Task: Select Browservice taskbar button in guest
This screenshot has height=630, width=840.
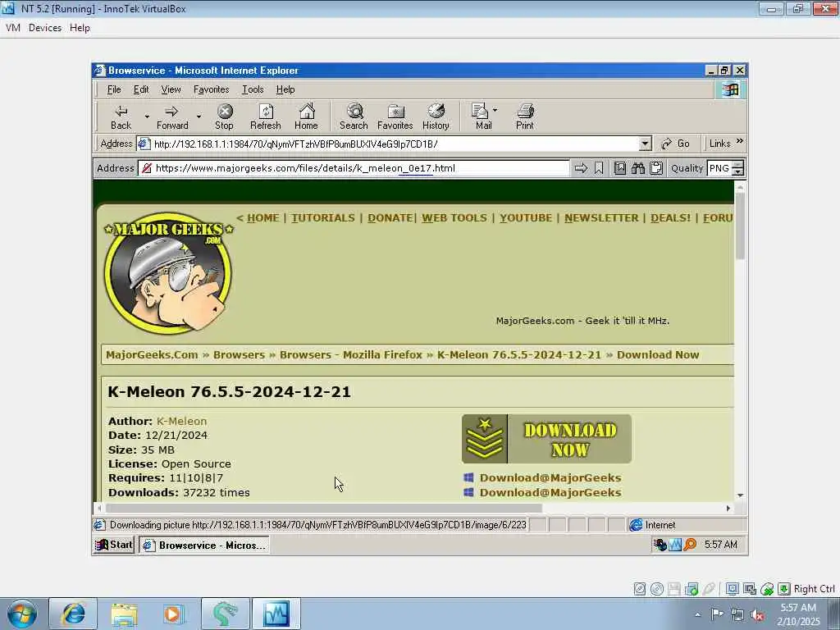Action: pyautogui.click(x=204, y=545)
